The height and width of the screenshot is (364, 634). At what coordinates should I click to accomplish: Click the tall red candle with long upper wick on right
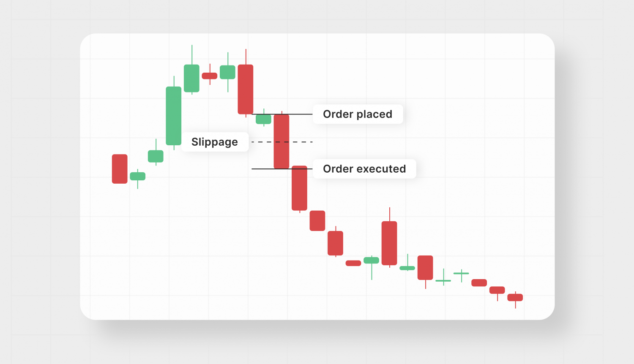tap(389, 243)
